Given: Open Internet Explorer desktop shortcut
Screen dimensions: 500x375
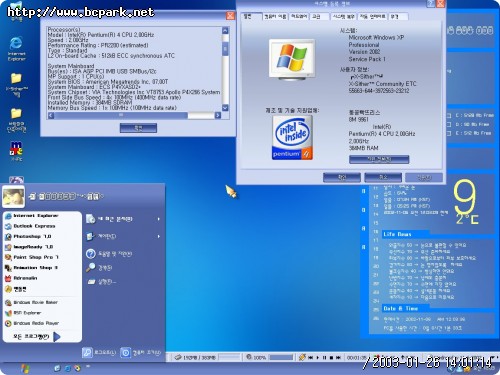Looking at the screenshot, I should click(16, 48).
